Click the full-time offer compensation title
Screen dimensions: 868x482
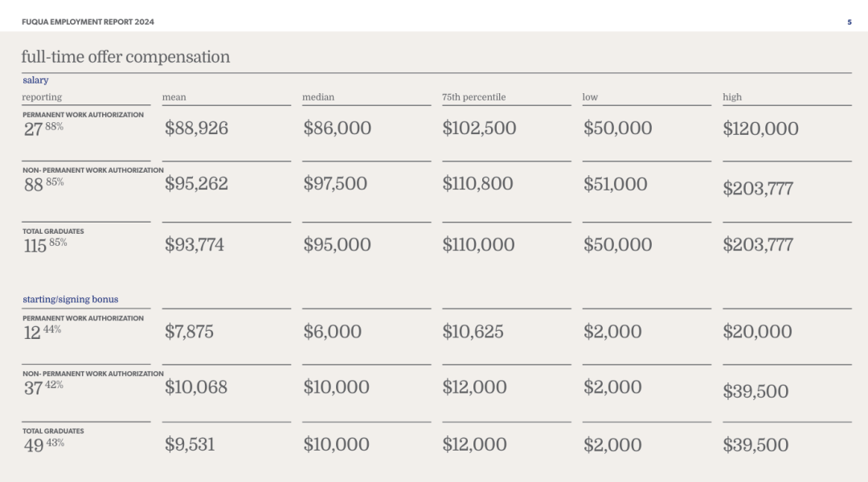coord(125,57)
